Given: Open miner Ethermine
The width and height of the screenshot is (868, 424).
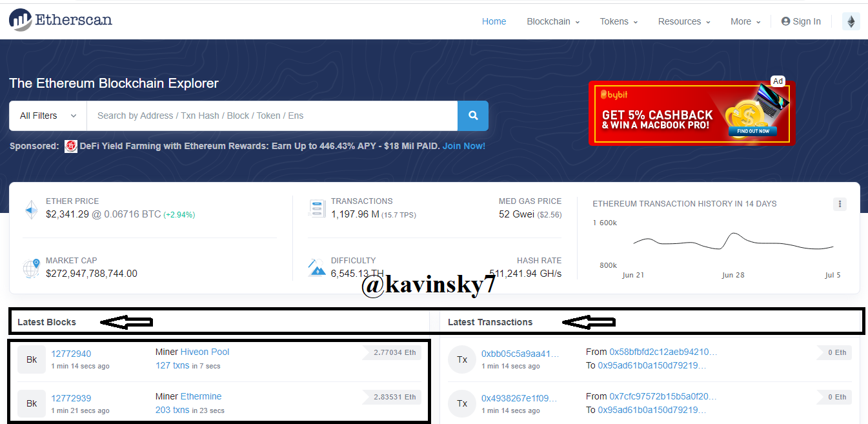Looking at the screenshot, I should pos(201,396).
